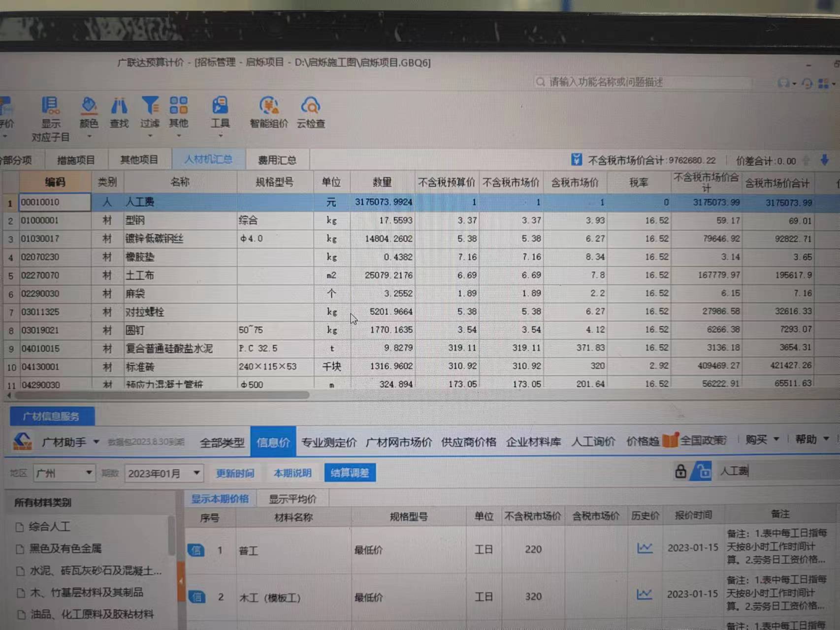Image resolution: width=840 pixels, height=630 pixels.
Task: Open the 人工询价 tab
Action: click(593, 441)
